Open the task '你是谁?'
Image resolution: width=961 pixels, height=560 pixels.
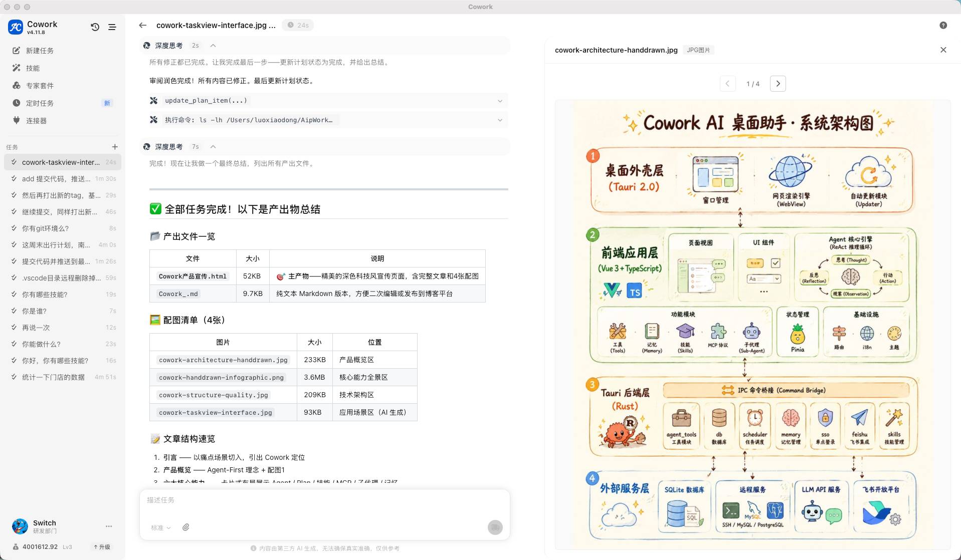(x=63, y=311)
